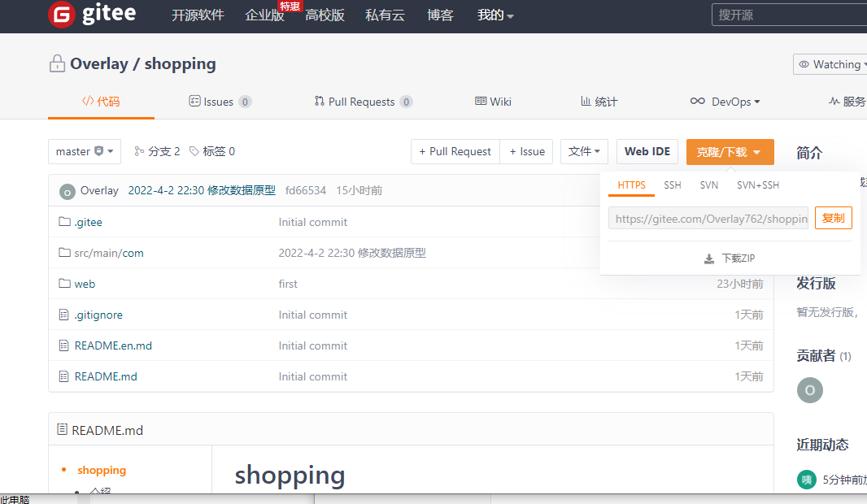
Task: Open the src/main/com folder name
Action: 109,253
